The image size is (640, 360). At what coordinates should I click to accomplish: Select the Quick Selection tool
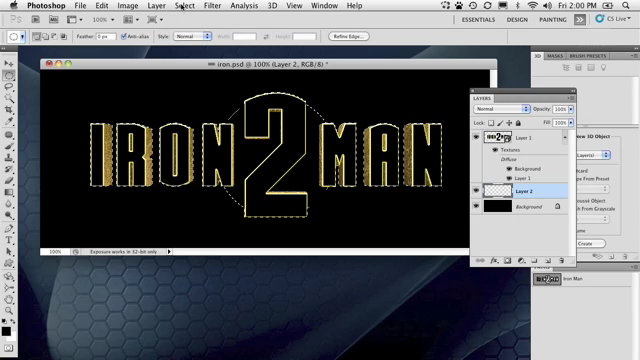[x=9, y=98]
